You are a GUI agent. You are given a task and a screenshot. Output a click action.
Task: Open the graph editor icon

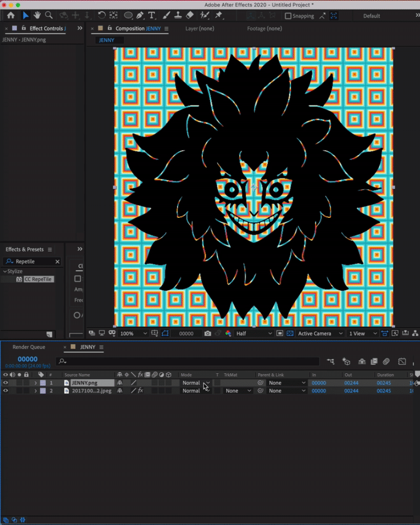tap(402, 362)
